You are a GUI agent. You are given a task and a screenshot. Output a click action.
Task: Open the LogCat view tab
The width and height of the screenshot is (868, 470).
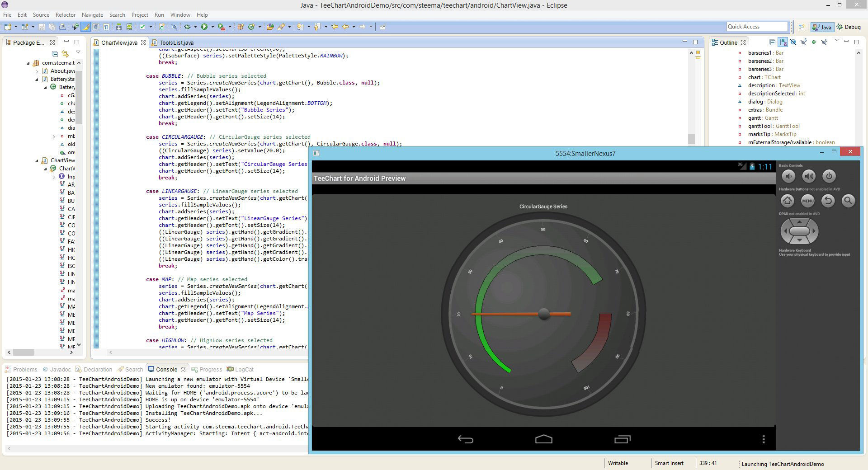coord(244,369)
